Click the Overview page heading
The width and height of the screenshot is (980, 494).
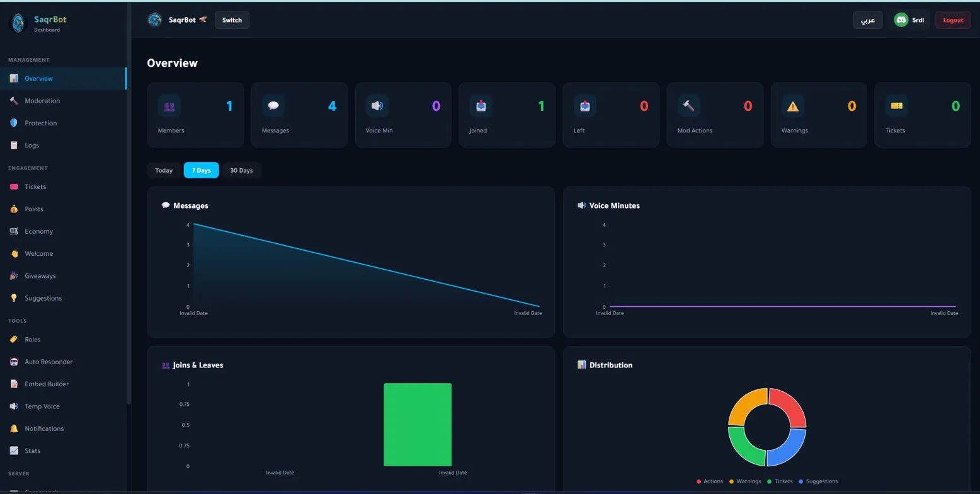(173, 64)
